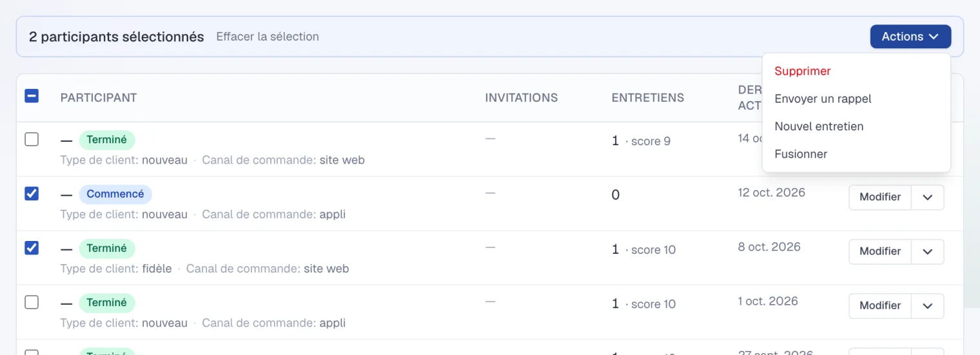
Task: Click '2 participants sélectionnés' text
Action: pos(117,37)
